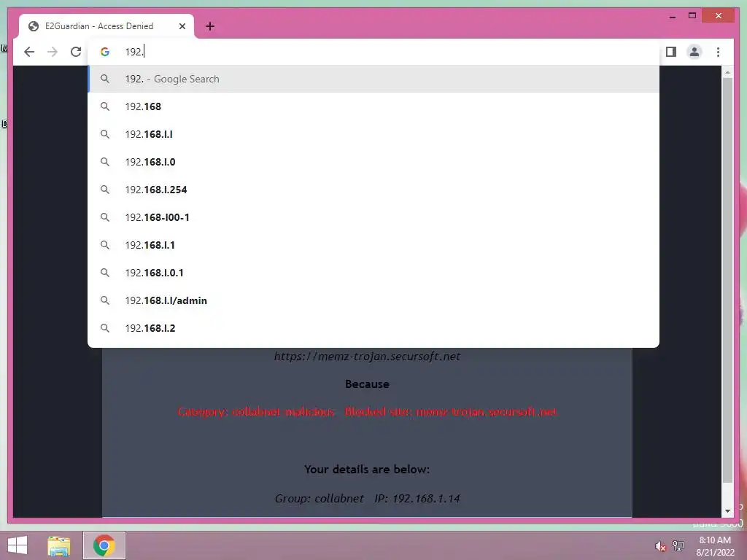The height and width of the screenshot is (560, 747).
Task: Close the Chrome window
Action: (x=719, y=16)
